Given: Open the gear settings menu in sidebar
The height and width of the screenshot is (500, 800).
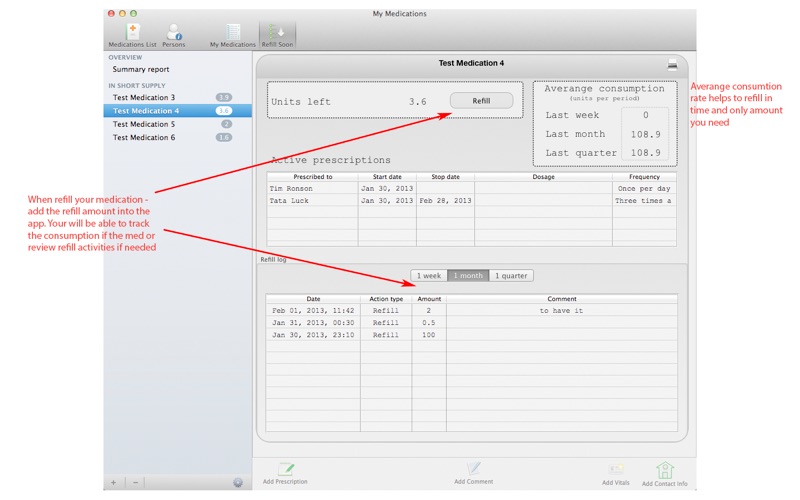Looking at the screenshot, I should (238, 482).
